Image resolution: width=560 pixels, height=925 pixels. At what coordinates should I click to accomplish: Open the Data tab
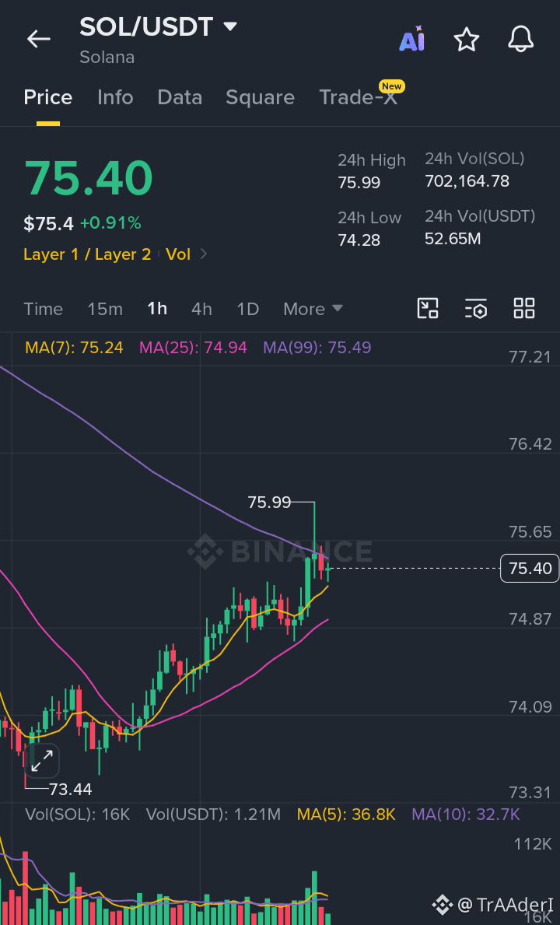coord(180,96)
